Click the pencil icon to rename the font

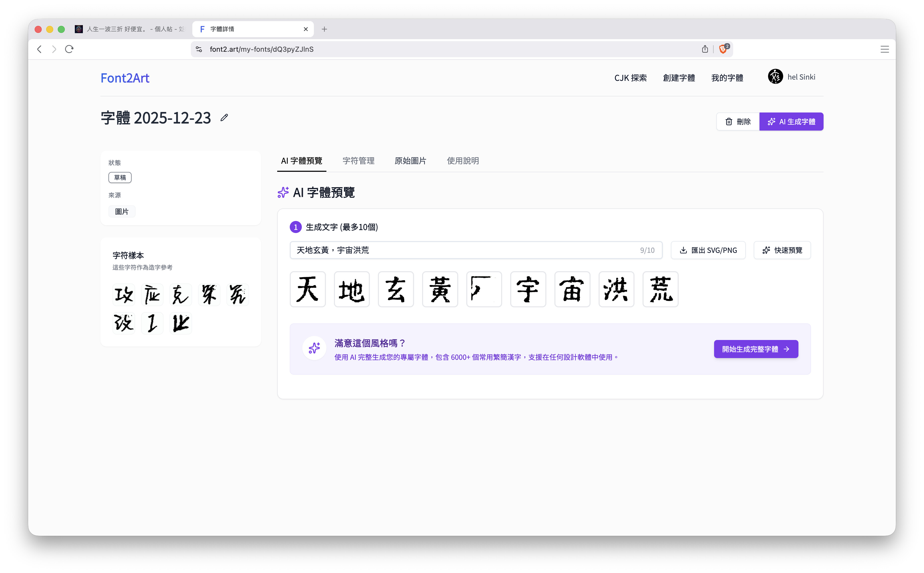pos(224,118)
